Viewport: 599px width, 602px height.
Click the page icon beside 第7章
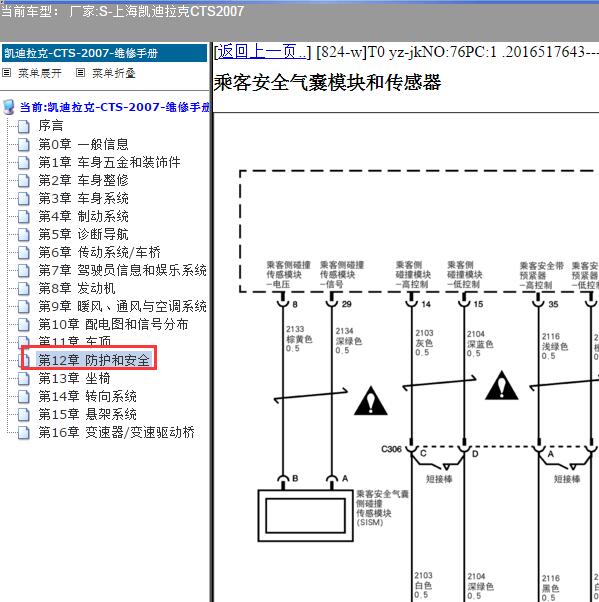23,271
